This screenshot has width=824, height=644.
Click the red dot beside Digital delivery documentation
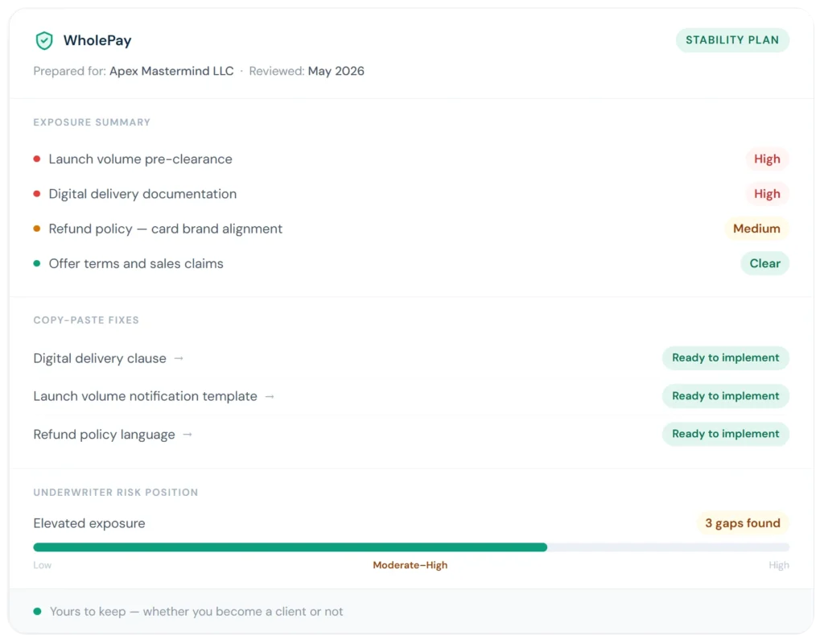[37, 193]
